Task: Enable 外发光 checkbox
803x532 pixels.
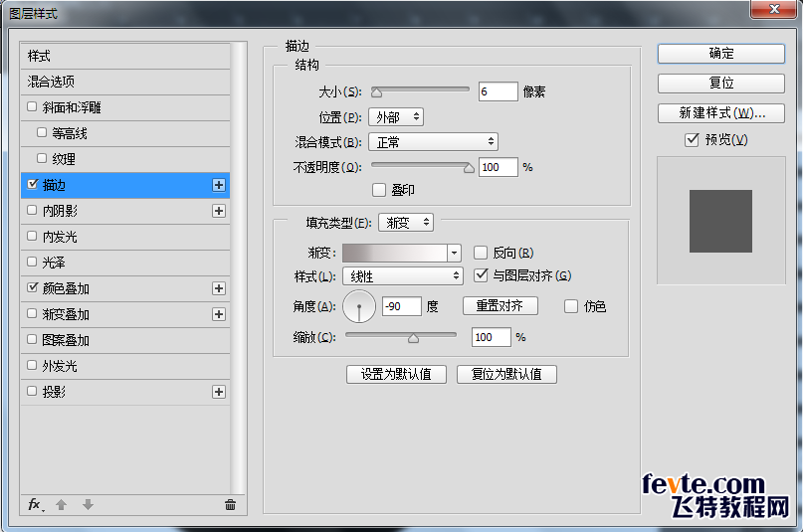Action: click(32, 365)
